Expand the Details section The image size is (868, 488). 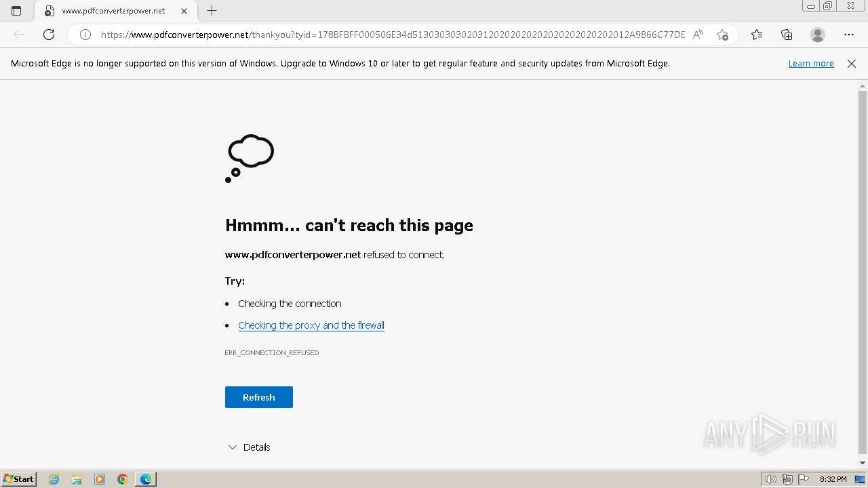(250, 447)
